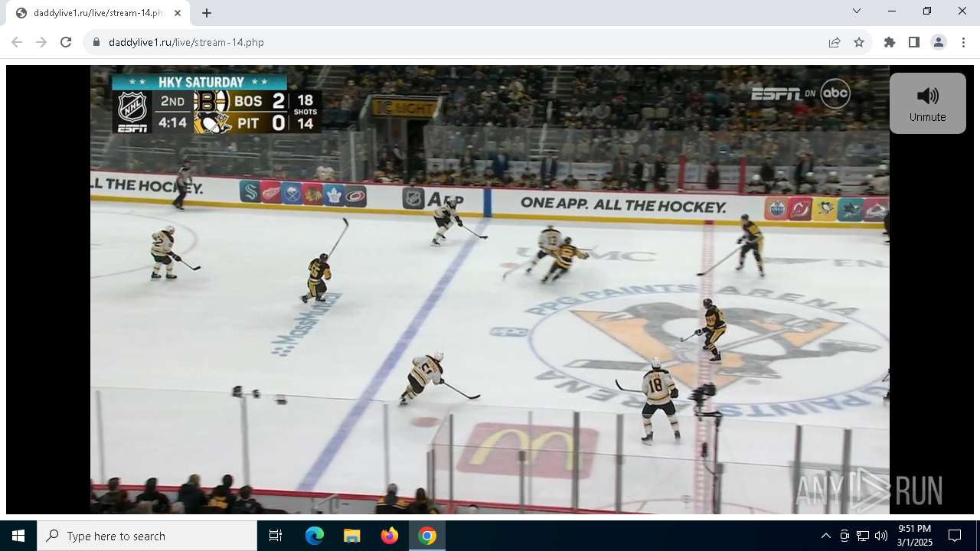Toggle the browser side panel
This screenshot has height=551, width=980.
pyautogui.click(x=914, y=42)
